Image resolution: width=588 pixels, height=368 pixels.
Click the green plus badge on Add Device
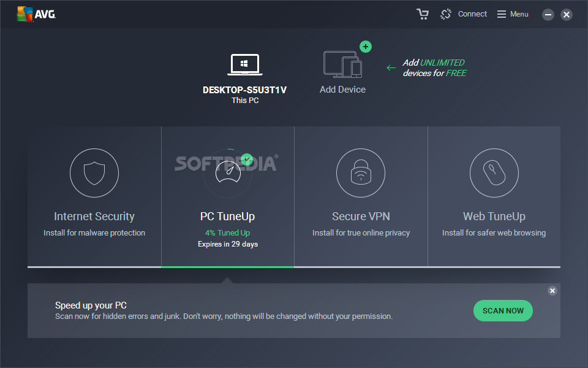pyautogui.click(x=366, y=47)
